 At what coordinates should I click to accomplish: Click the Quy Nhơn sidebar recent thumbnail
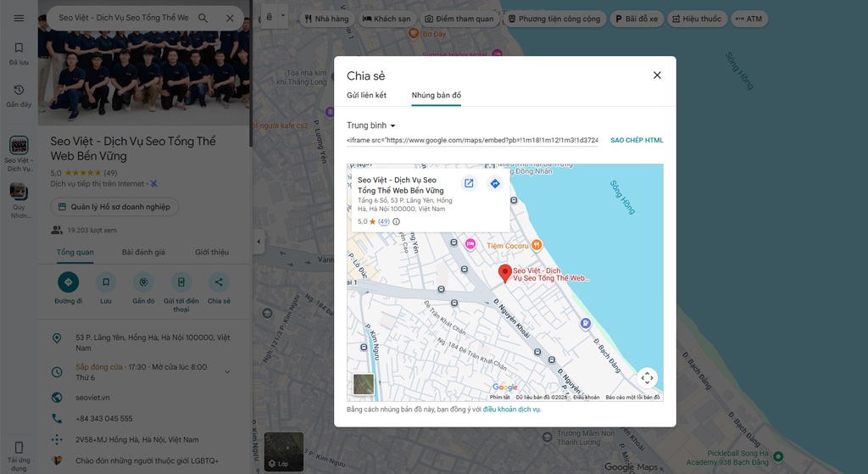point(19,192)
